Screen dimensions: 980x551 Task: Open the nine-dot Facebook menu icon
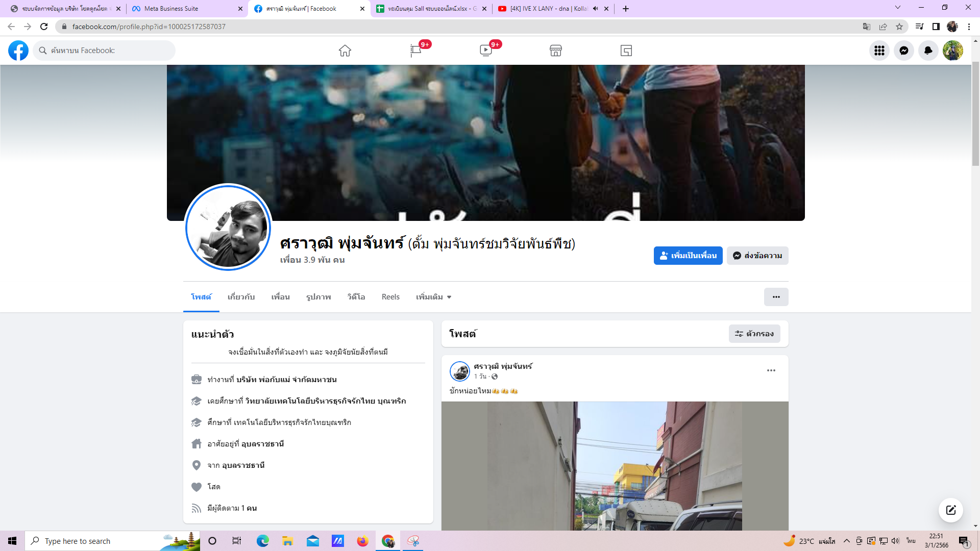879,51
